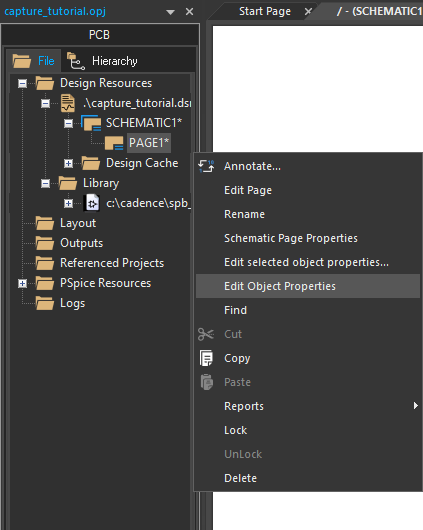Click the Annotate icon in context menu

206,166
